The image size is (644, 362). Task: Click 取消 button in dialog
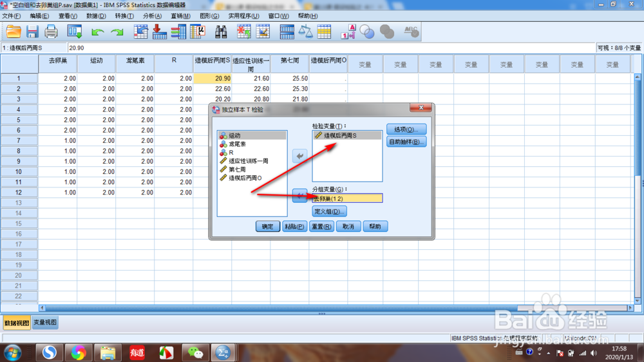point(348,226)
